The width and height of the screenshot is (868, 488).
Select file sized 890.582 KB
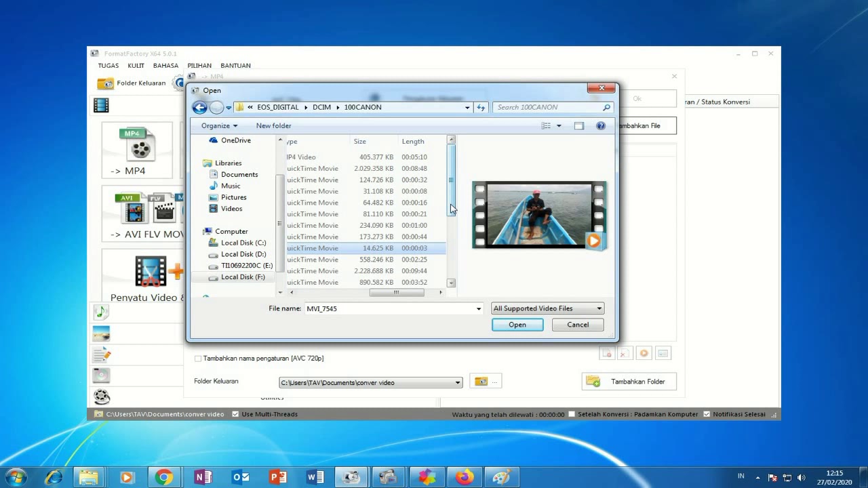[x=365, y=283]
